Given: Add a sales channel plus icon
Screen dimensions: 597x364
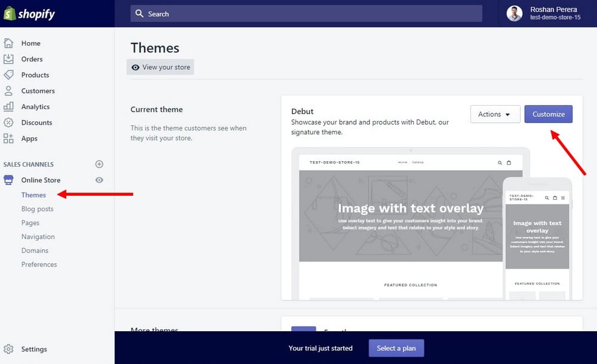Looking at the screenshot, I should 100,164.
